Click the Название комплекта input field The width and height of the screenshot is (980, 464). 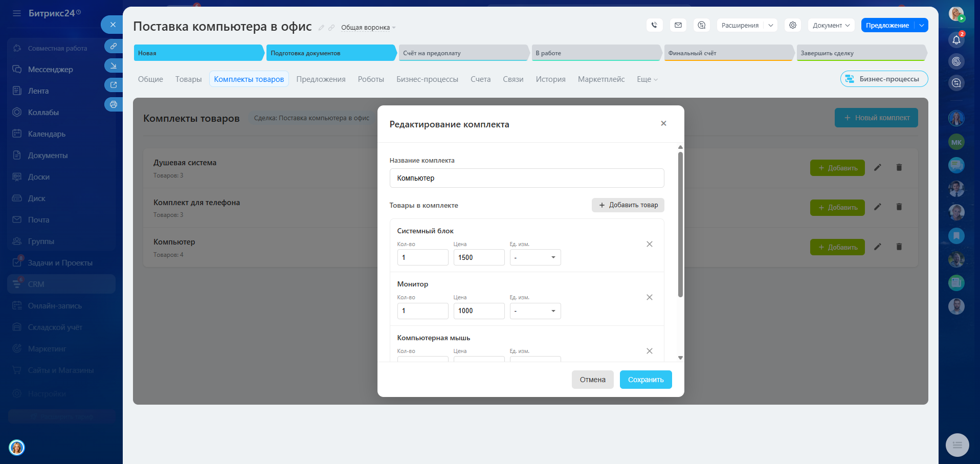tap(526, 178)
